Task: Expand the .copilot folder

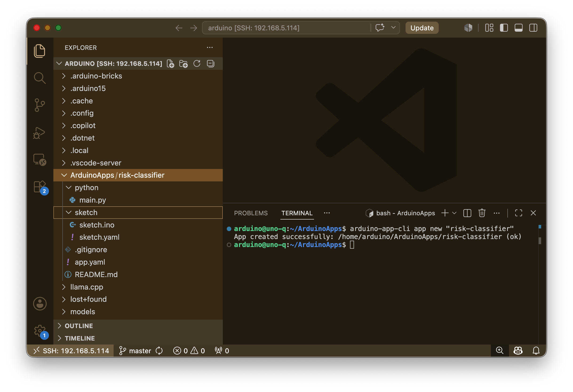Action: [x=138, y=126]
